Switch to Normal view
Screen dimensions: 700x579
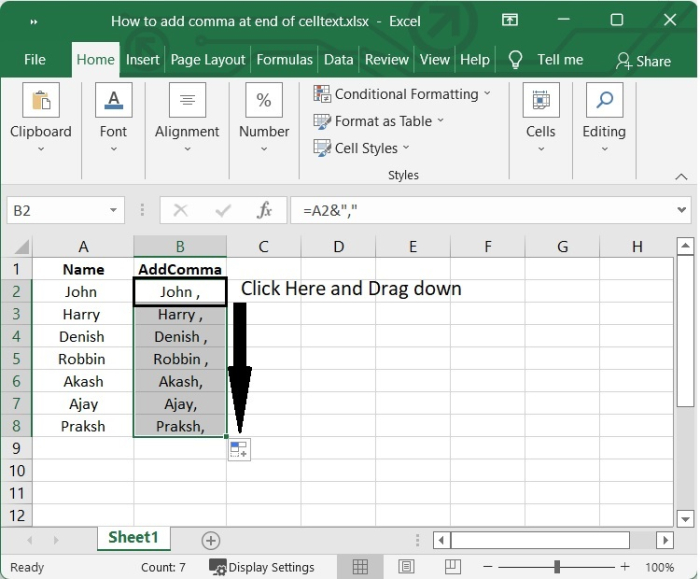(360, 567)
